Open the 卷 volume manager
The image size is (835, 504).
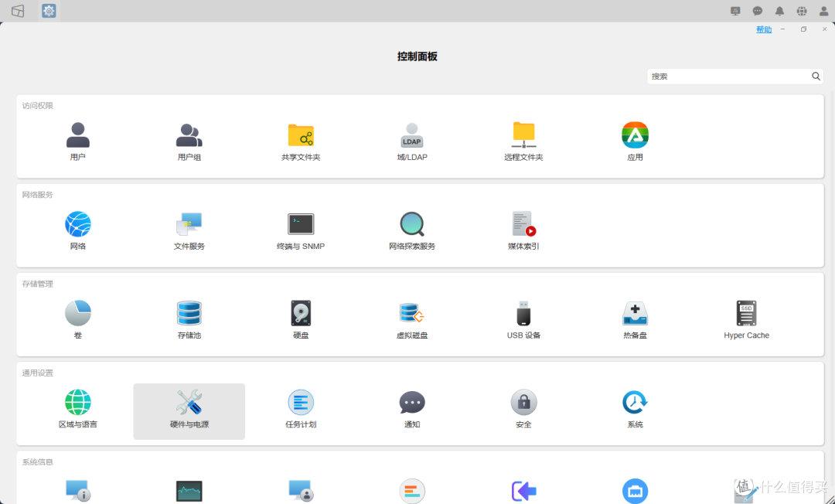pos(78,319)
